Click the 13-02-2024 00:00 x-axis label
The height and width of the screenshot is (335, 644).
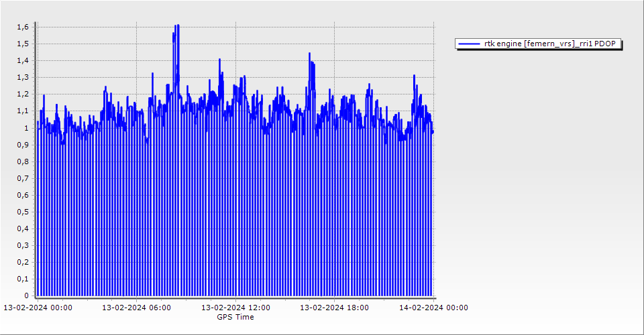[38, 308]
